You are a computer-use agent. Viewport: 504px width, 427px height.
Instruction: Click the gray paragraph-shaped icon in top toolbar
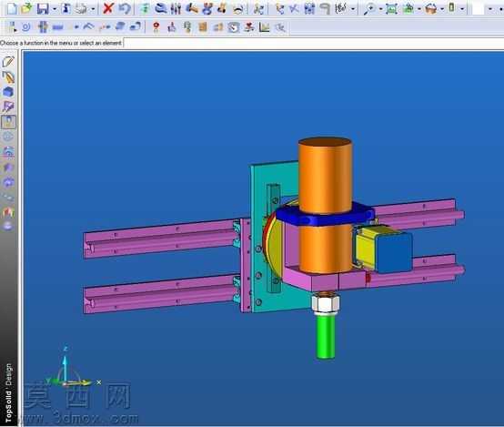pyautogui.click(x=326, y=8)
